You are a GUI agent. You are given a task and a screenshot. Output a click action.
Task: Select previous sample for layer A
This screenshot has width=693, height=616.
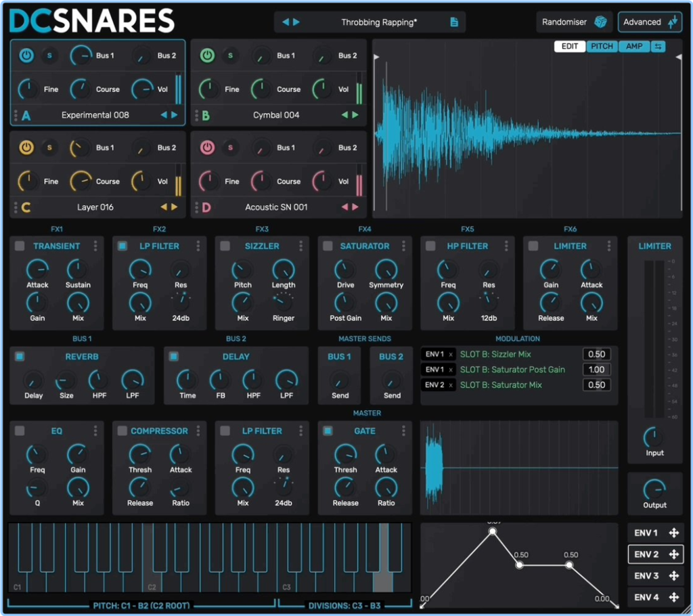[164, 115]
